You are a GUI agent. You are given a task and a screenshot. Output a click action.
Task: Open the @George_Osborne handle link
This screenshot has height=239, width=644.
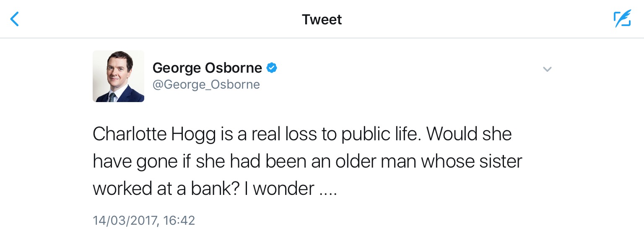tap(206, 84)
